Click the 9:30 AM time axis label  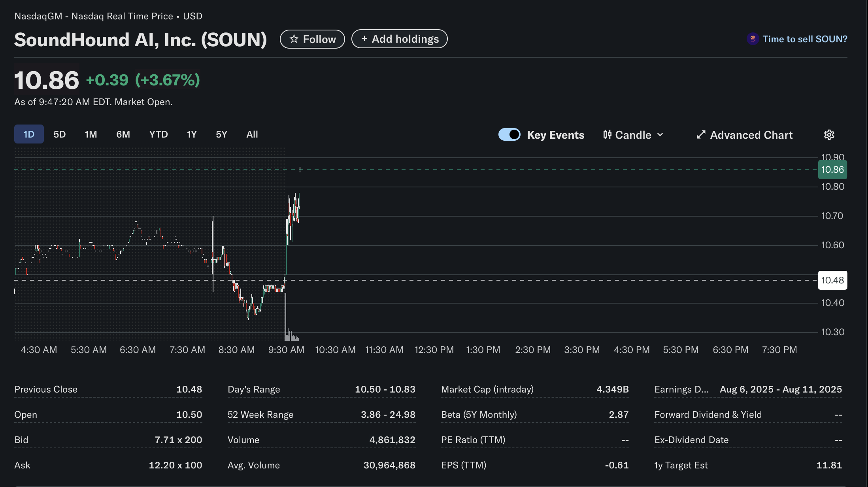286,350
